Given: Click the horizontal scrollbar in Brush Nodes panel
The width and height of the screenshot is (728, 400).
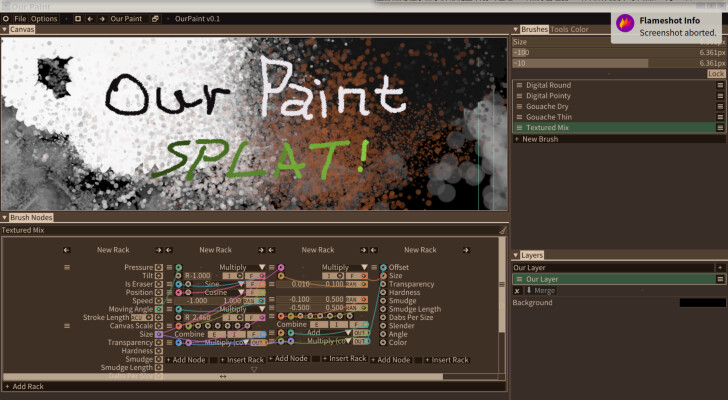Looking at the screenshot, I should coord(223,376).
